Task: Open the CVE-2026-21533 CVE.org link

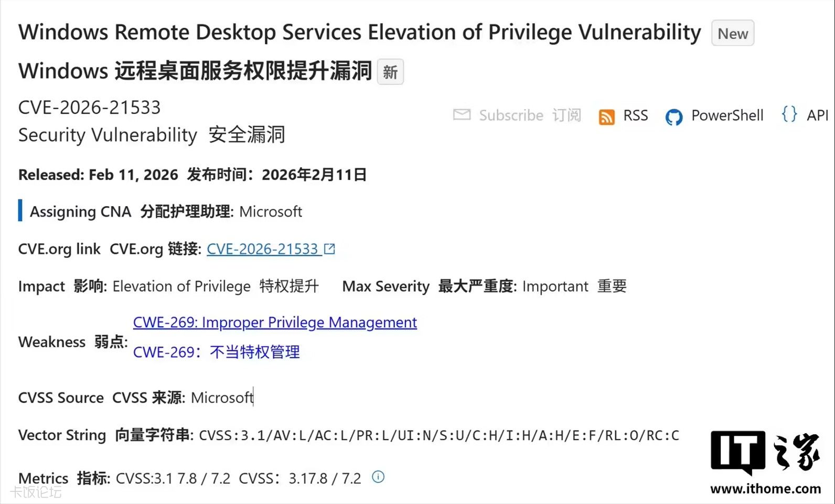Action: pyautogui.click(x=262, y=249)
